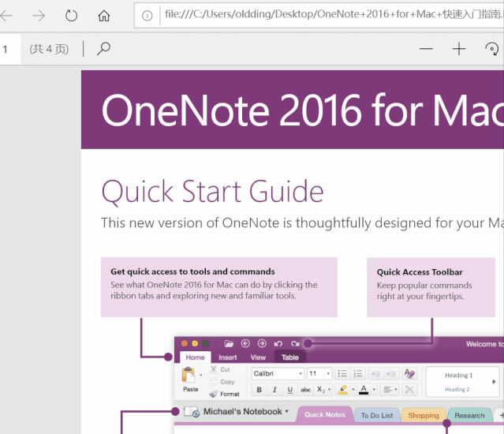Decrease the paragraph indent

click(x=375, y=373)
